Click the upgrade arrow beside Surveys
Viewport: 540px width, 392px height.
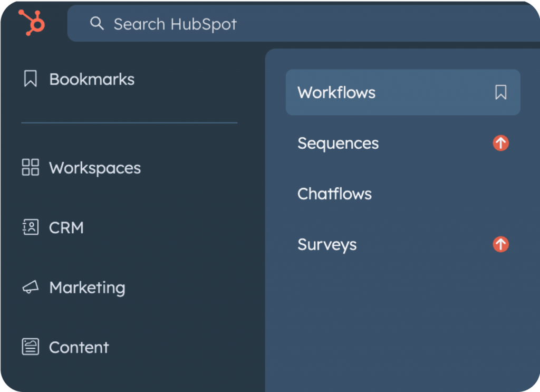[x=501, y=244]
